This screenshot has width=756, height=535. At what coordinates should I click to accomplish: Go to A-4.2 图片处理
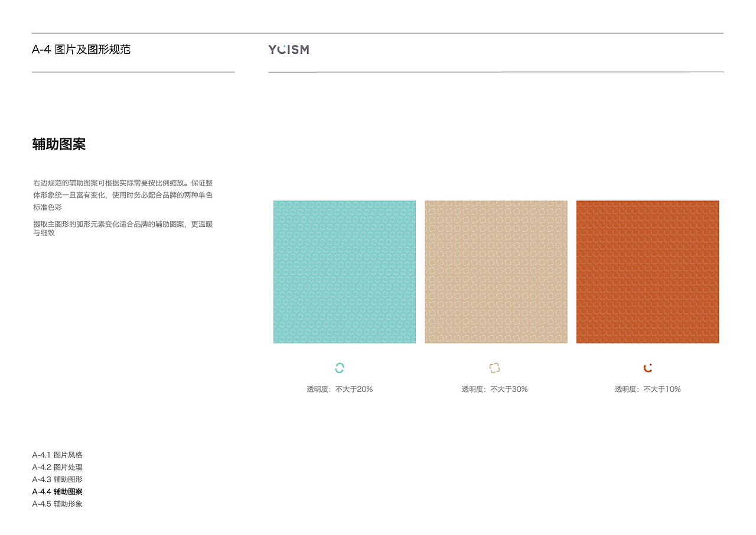[57, 468]
